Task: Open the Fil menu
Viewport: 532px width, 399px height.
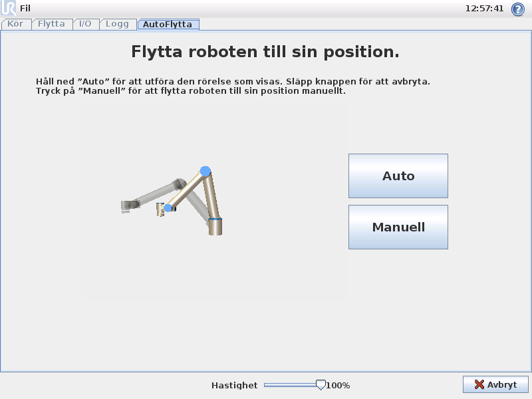Action: click(25, 8)
